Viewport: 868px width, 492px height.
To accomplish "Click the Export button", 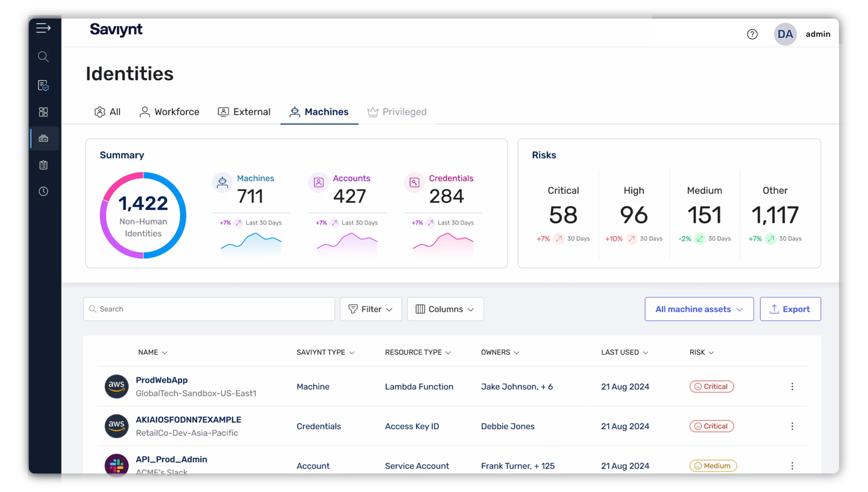I will pyautogui.click(x=790, y=309).
